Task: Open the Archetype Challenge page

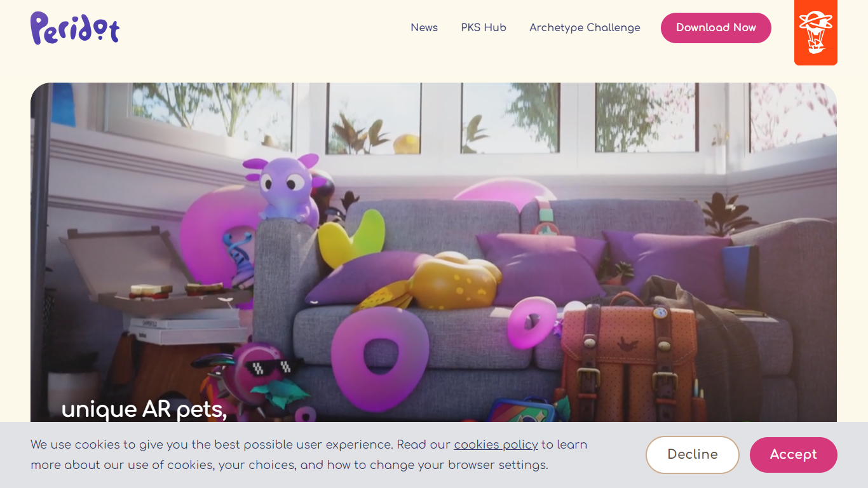Action: pyautogui.click(x=585, y=28)
